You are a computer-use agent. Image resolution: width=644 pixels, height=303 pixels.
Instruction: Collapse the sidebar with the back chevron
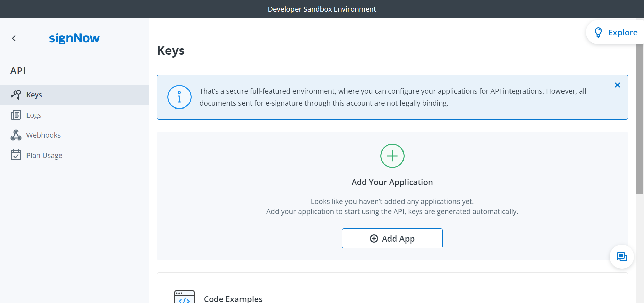(14, 38)
